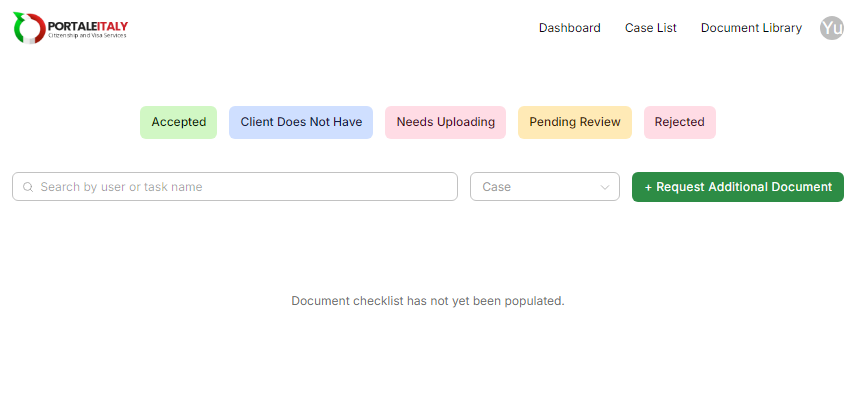Click the Portale Italy logo
The width and height of the screenshot is (850, 408).
[70, 28]
